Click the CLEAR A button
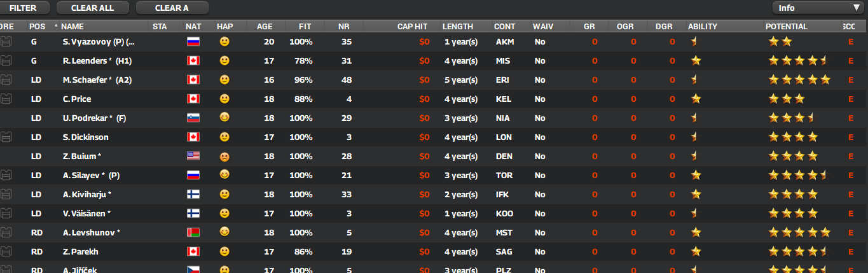 [172, 8]
